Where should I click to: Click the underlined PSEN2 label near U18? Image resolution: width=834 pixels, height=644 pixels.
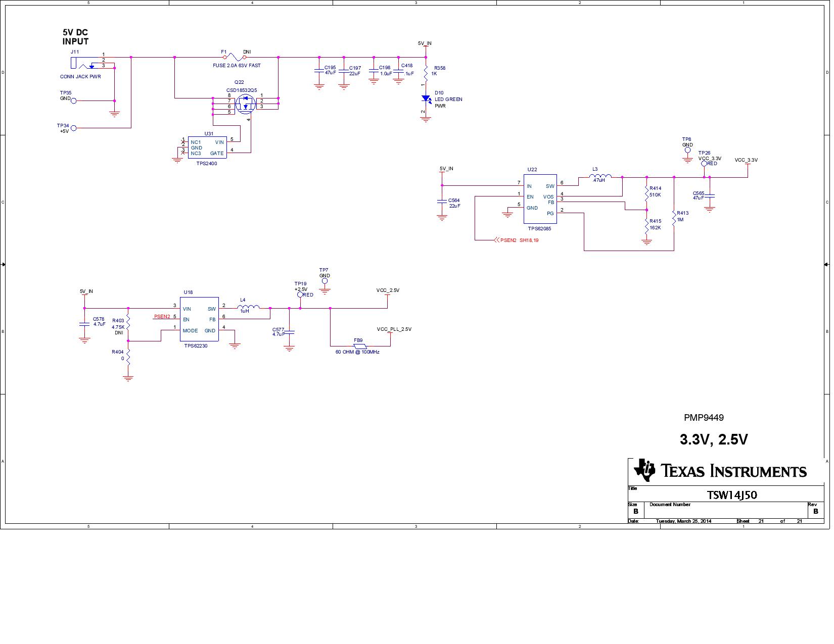coord(162,317)
